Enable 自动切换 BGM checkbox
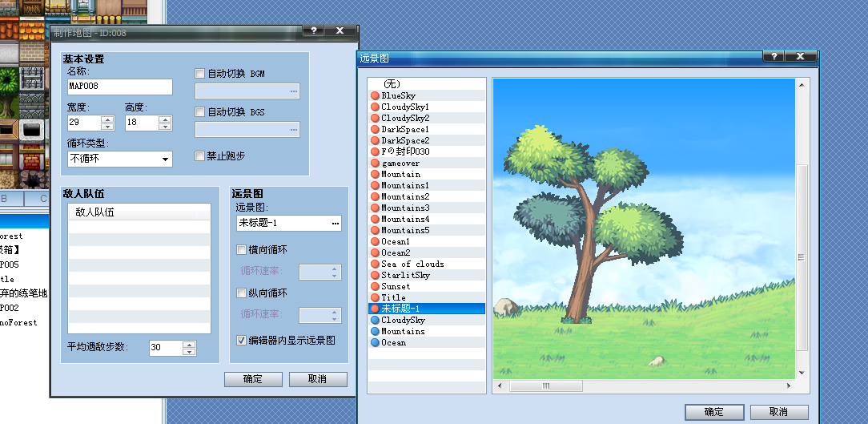Viewport: 868px width, 424px height. click(x=200, y=73)
